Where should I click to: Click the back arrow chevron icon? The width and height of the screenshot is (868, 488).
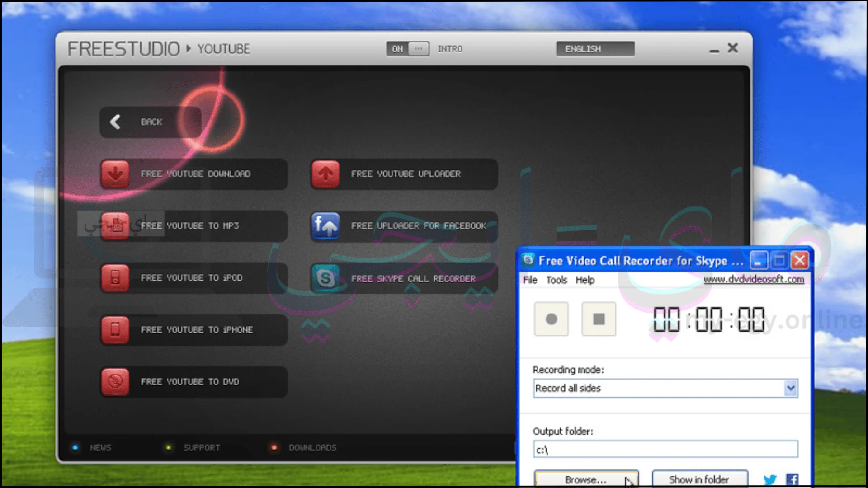coord(115,122)
